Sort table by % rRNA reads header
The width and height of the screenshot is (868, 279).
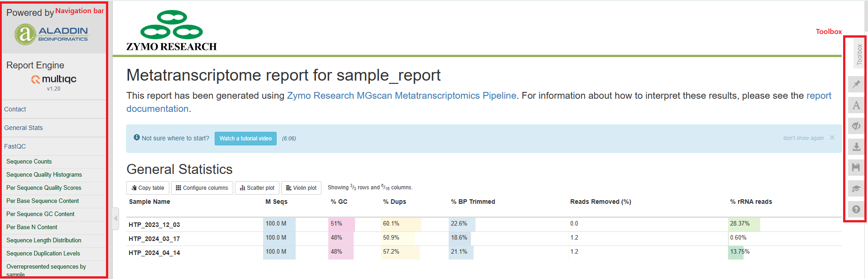pos(751,202)
